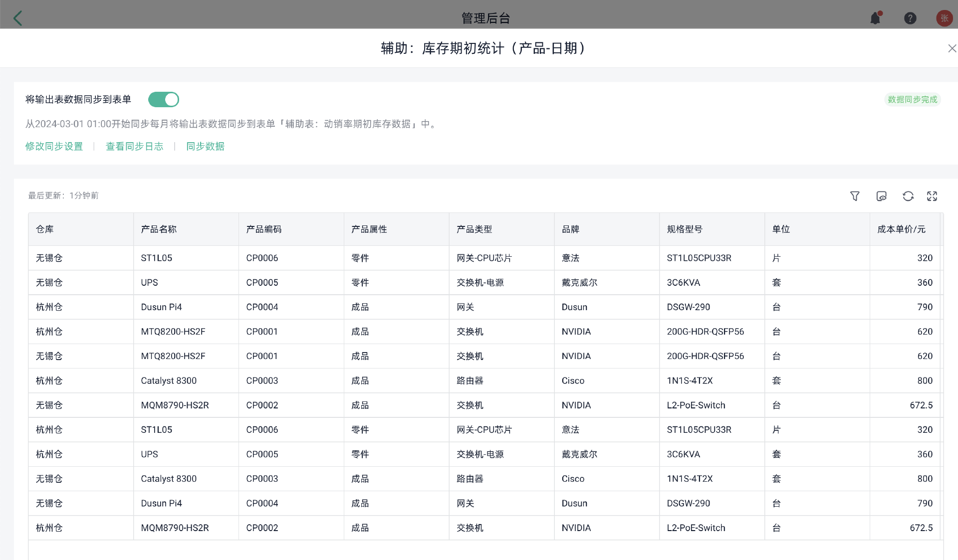
Task: Select first row ST1L05CPU33R cell
Action: [x=699, y=258]
